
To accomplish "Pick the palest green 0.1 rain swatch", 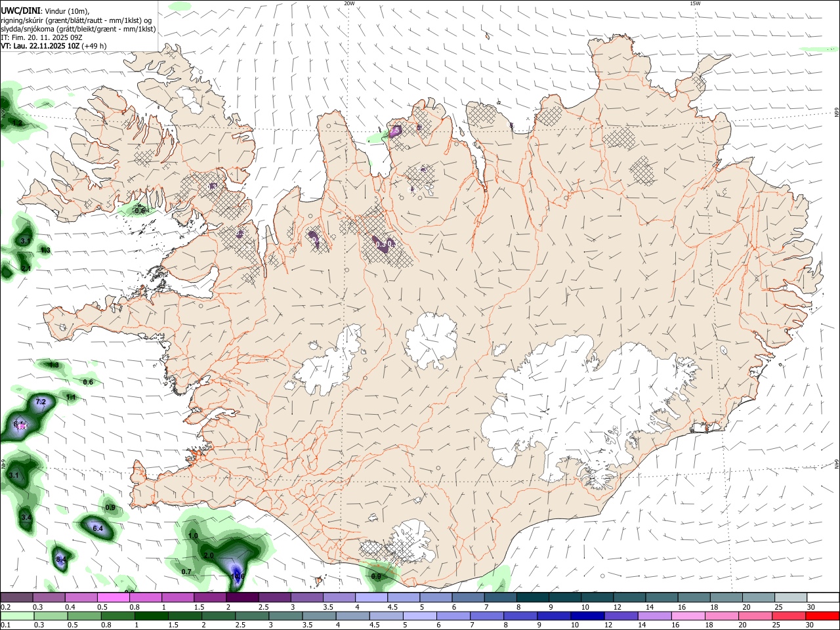I will tap(17, 616).
